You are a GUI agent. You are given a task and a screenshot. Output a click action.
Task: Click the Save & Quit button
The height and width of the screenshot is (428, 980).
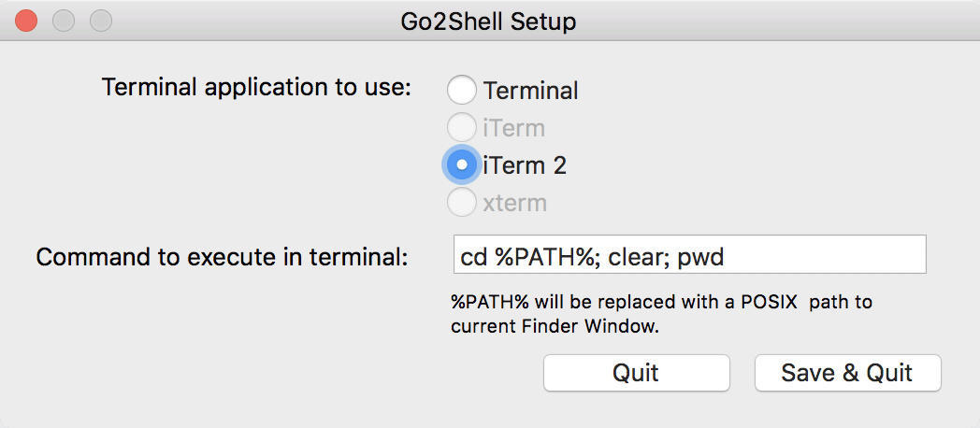point(847,373)
